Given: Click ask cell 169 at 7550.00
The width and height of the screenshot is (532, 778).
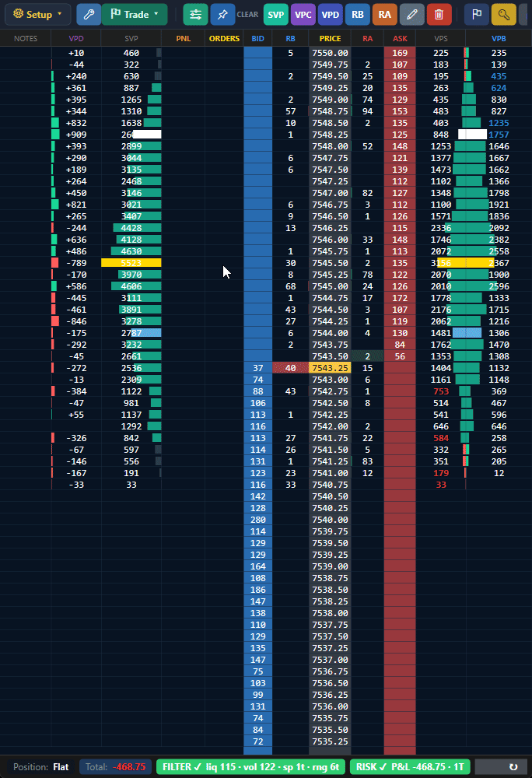Looking at the screenshot, I should [x=400, y=53].
